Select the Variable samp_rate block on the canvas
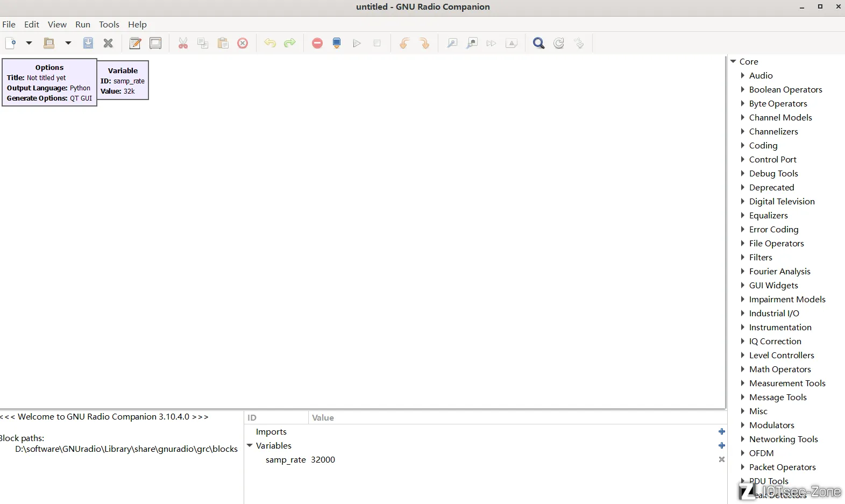The height and width of the screenshot is (504, 845). [123, 80]
